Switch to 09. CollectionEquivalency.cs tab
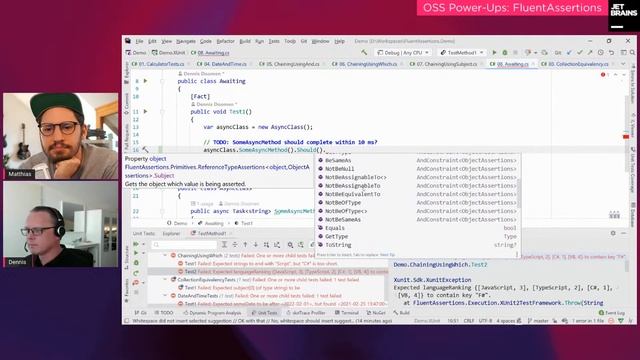This screenshot has width=640, height=360. pos(576,64)
